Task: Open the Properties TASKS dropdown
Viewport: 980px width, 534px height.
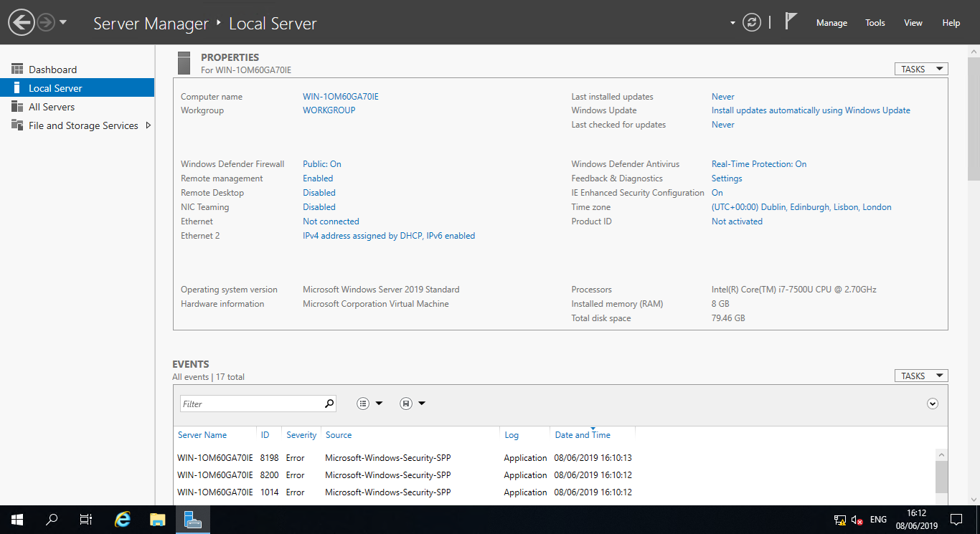Action: (920, 70)
